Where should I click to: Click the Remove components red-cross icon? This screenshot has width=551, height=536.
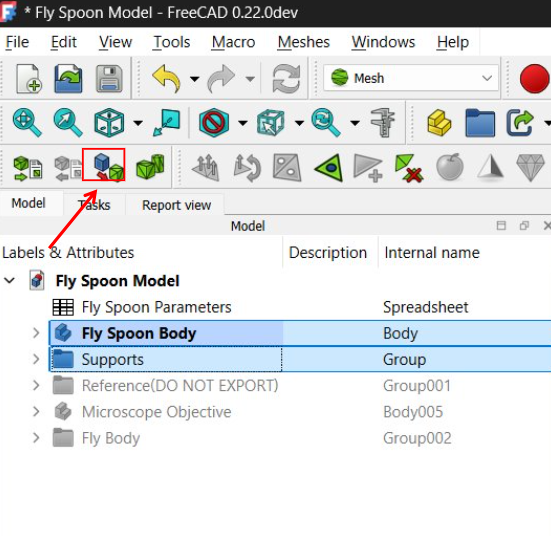click(409, 168)
